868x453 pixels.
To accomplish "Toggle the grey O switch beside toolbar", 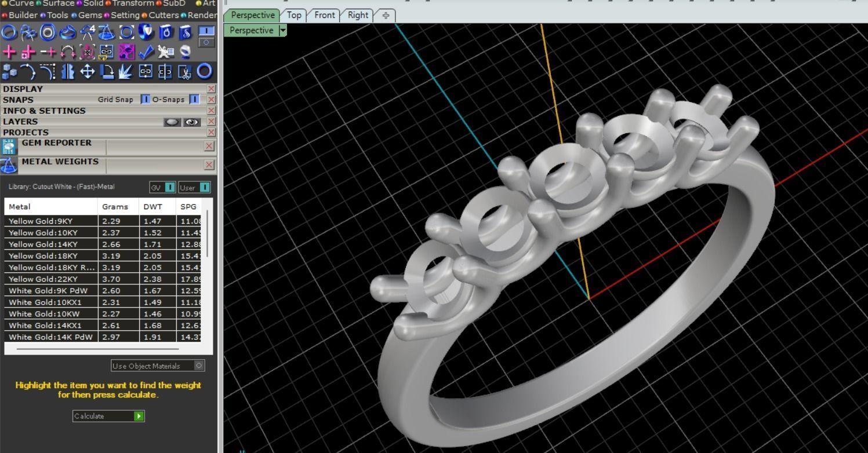I will (206, 42).
